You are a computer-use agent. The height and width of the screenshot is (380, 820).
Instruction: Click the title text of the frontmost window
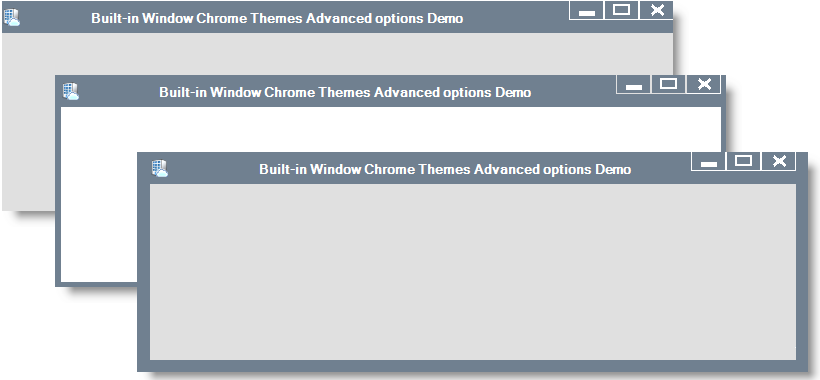pos(445,169)
